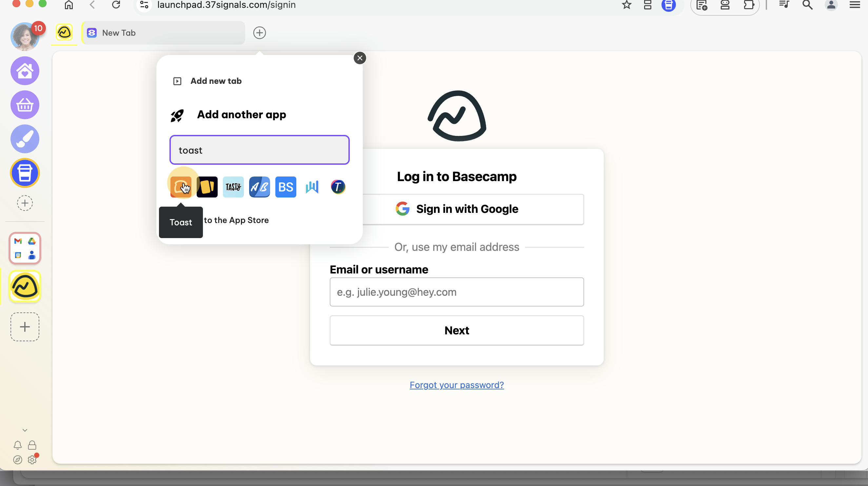Click the search magnifier in toolbar
868x486 pixels.
coord(807,5)
